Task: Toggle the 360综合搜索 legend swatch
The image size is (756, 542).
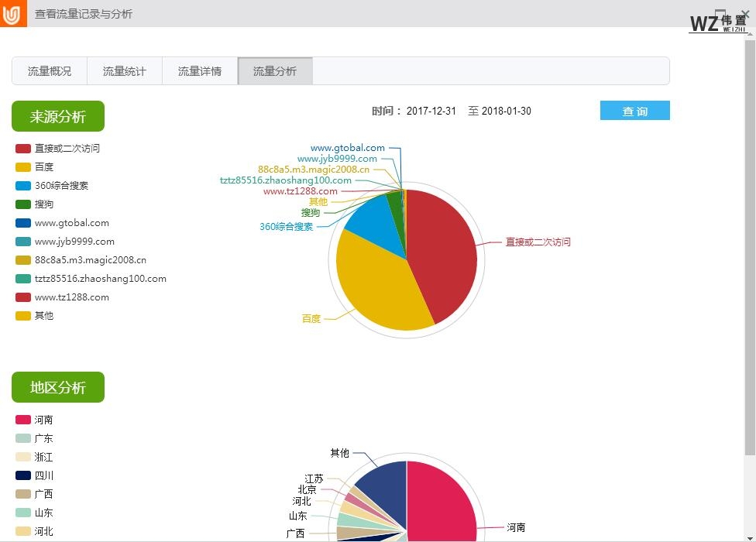Action: click(23, 186)
